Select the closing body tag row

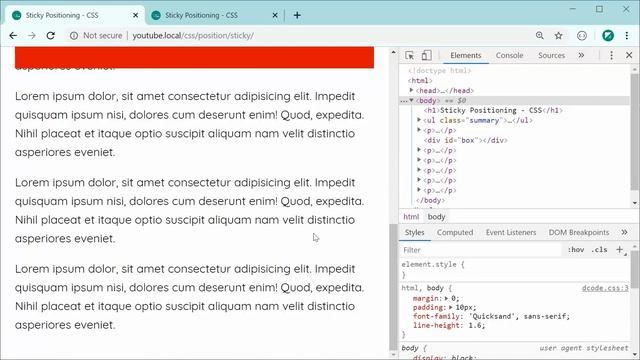coord(430,200)
